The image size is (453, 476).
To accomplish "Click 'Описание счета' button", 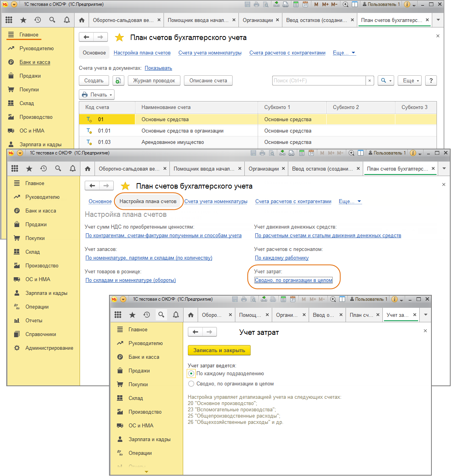I will [208, 80].
